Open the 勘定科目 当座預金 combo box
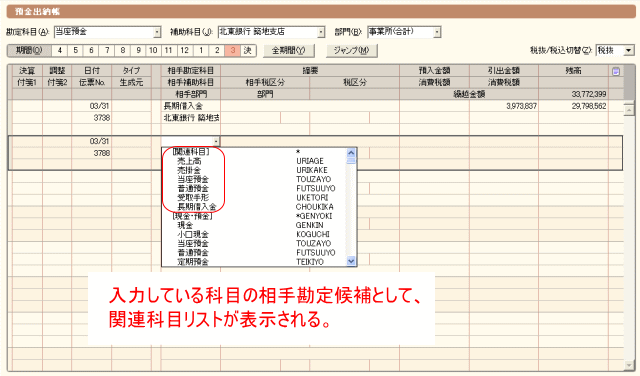The width and height of the screenshot is (640, 376). (x=157, y=32)
